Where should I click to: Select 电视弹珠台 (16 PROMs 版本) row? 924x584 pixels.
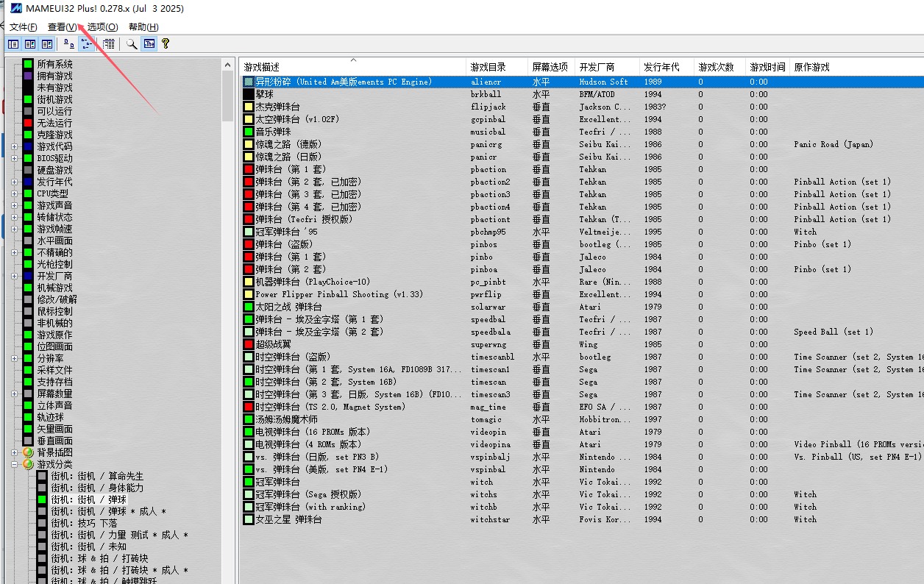581,432
